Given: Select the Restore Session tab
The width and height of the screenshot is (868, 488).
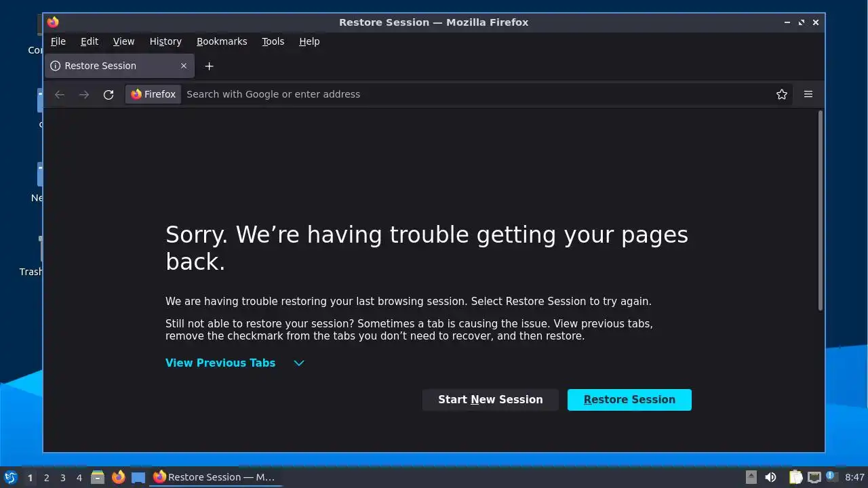Looking at the screenshot, I should click(119, 66).
